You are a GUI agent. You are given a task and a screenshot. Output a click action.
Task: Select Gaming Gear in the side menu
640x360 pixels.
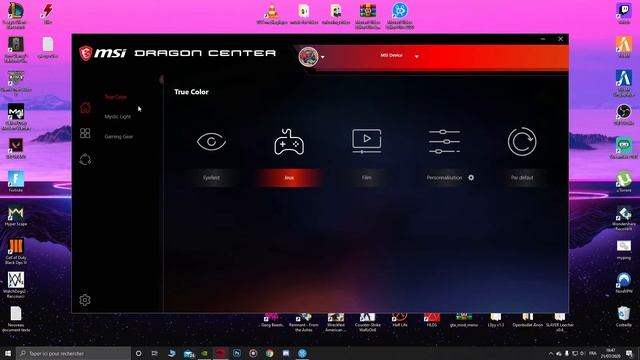(118, 136)
